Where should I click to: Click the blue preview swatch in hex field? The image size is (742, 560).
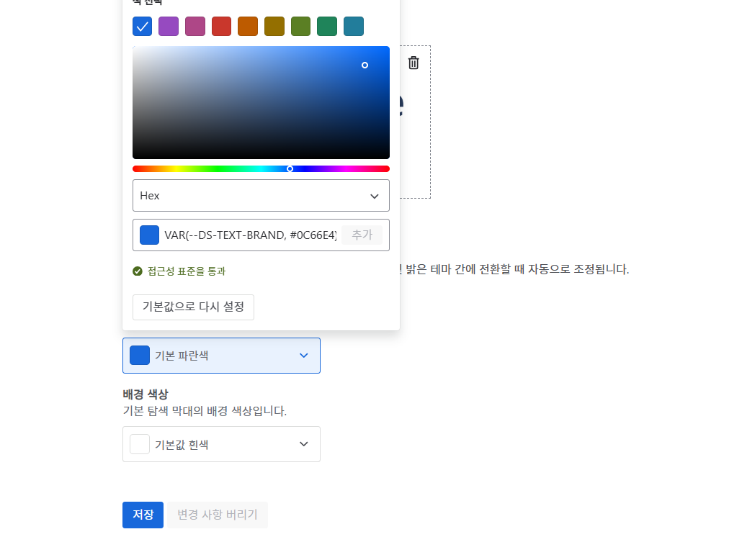point(150,235)
